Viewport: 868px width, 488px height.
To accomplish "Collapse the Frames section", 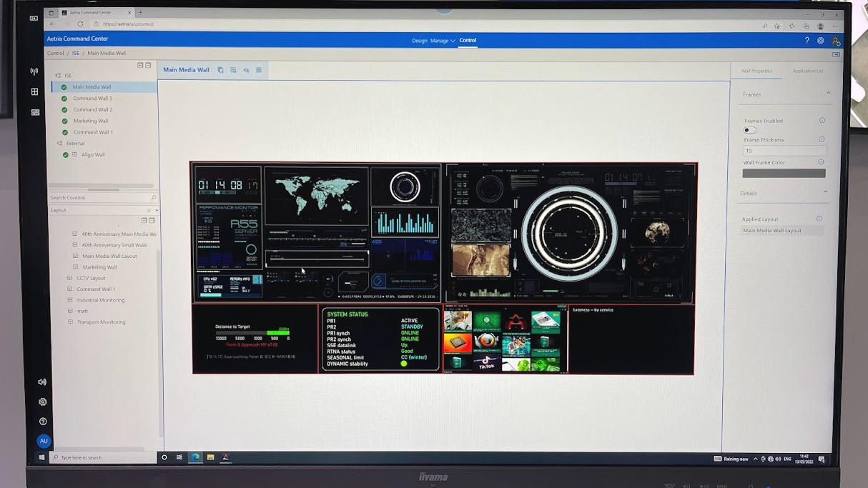I will (x=829, y=94).
